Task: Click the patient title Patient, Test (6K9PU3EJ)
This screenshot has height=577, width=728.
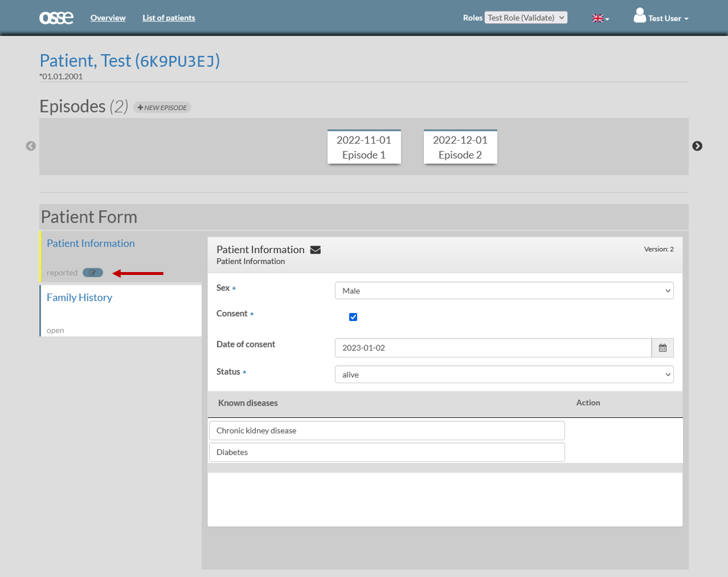Action: click(130, 61)
